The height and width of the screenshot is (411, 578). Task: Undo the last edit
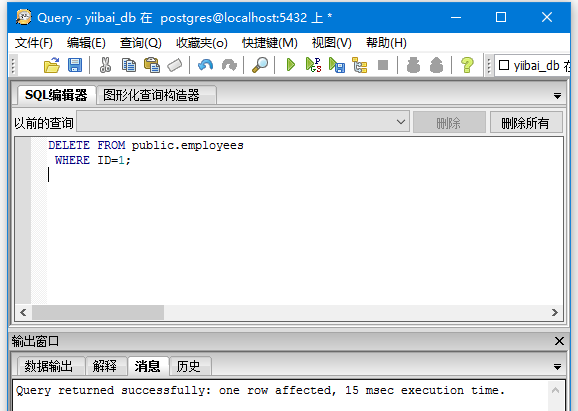[205, 65]
